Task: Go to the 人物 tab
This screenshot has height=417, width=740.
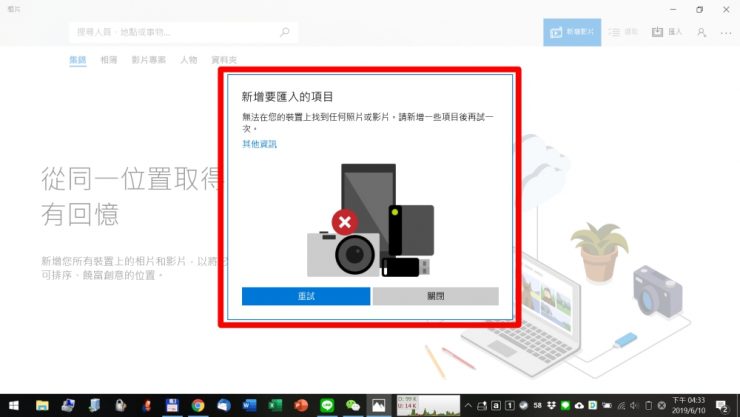Action: (188, 60)
